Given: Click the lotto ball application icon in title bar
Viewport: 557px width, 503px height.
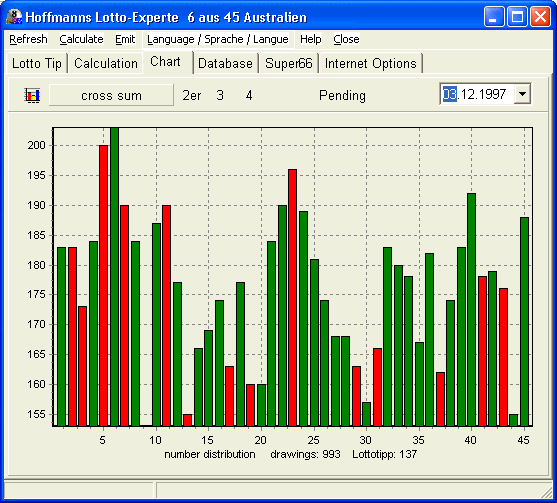Looking at the screenshot, I should 14,17.
